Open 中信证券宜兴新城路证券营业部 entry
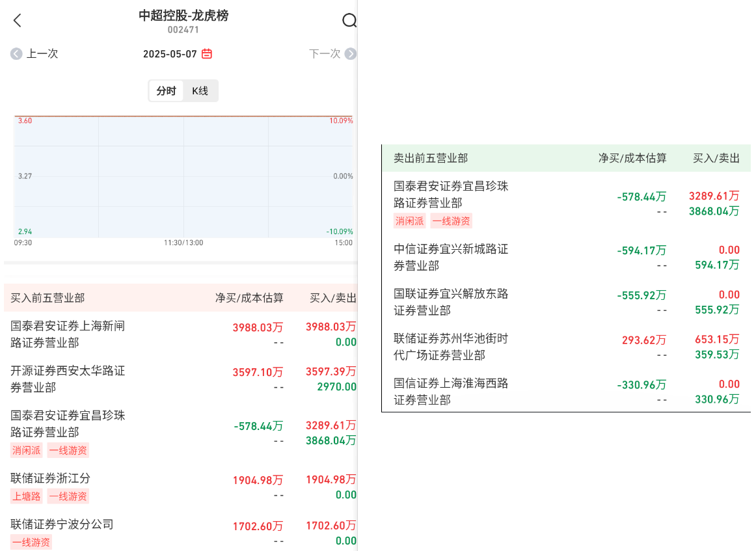The height and width of the screenshot is (551, 756). (x=451, y=257)
